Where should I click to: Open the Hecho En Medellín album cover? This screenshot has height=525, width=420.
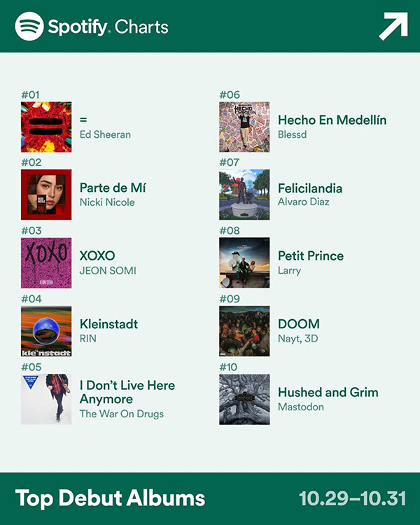pyautogui.click(x=244, y=127)
